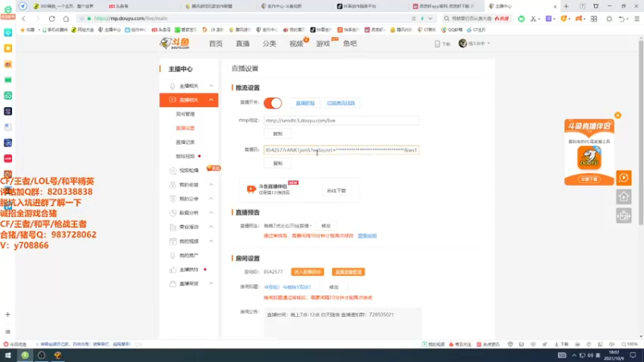
Task: Open the room title link 冲呀啦
Action: pyautogui.click(x=287, y=287)
